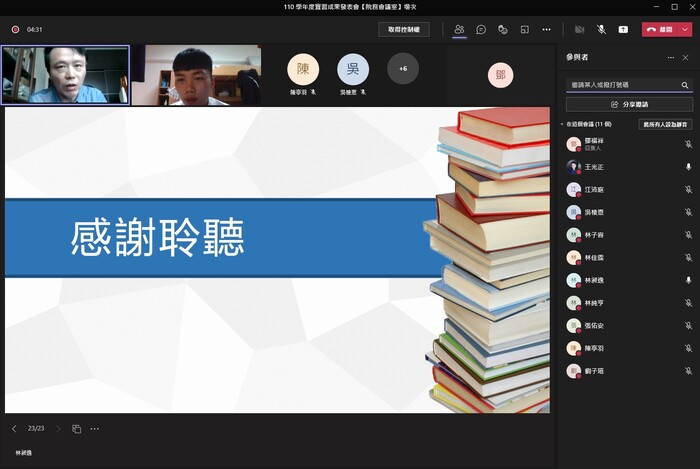700x469 pixels.
Task: Click the invite someone input field
Action: coord(622,85)
